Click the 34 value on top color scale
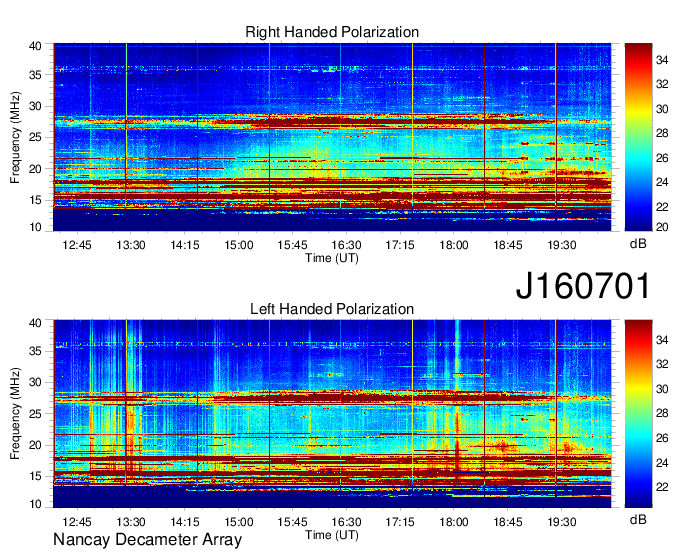The width and height of the screenshot is (680, 552). 662,60
